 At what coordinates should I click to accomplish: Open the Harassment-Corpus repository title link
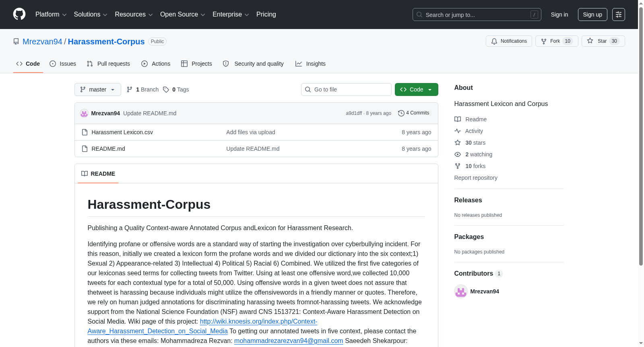[106, 42]
